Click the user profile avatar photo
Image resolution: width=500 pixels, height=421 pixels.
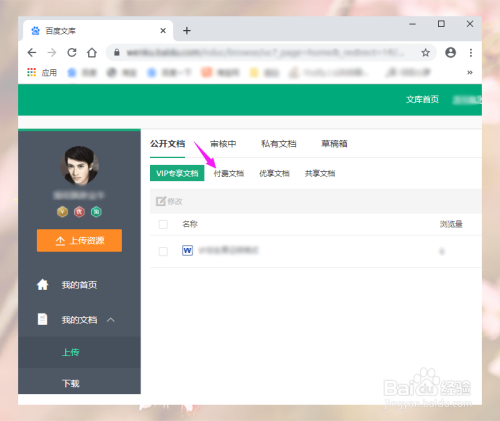point(79,166)
